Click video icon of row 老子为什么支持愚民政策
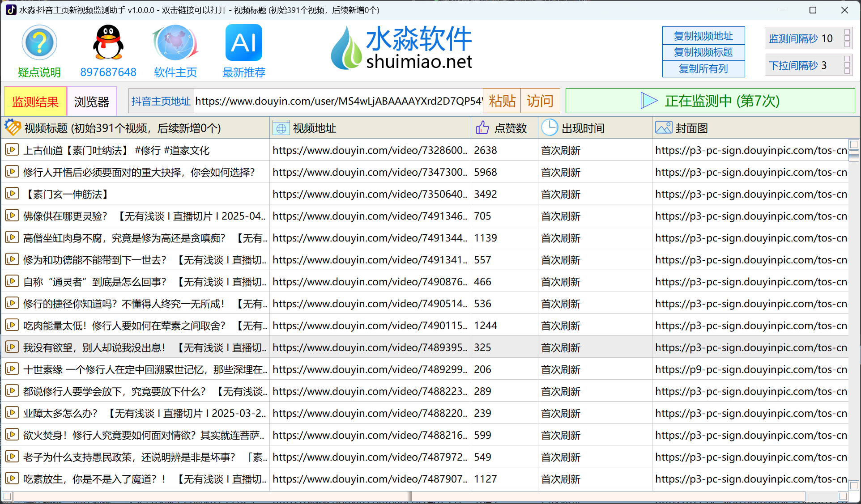 pyautogui.click(x=12, y=457)
